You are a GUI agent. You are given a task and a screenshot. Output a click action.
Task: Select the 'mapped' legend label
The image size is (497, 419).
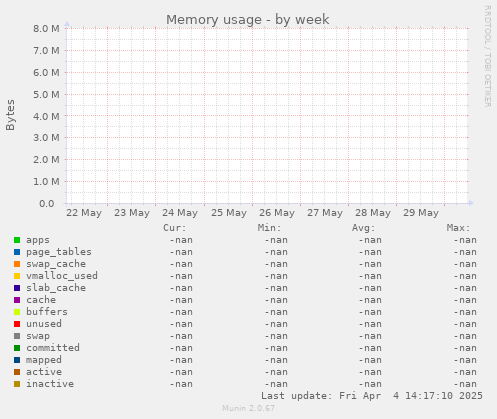44,360
